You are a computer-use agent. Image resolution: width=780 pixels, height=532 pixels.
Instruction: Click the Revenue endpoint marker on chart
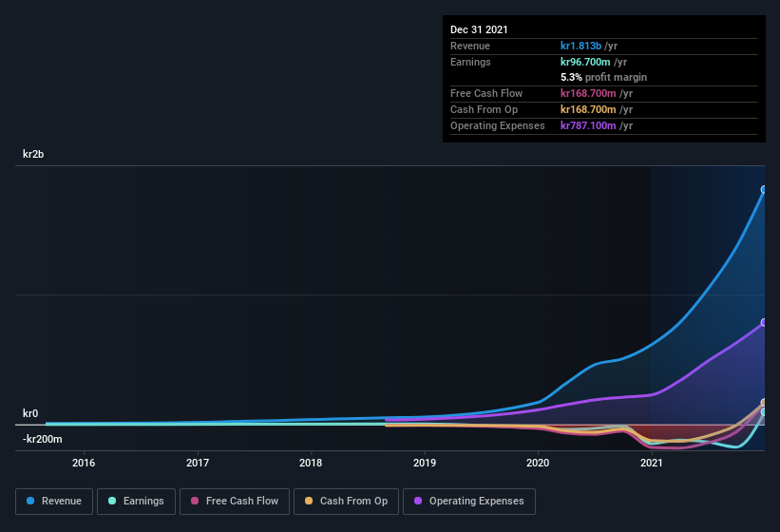pyautogui.click(x=764, y=189)
